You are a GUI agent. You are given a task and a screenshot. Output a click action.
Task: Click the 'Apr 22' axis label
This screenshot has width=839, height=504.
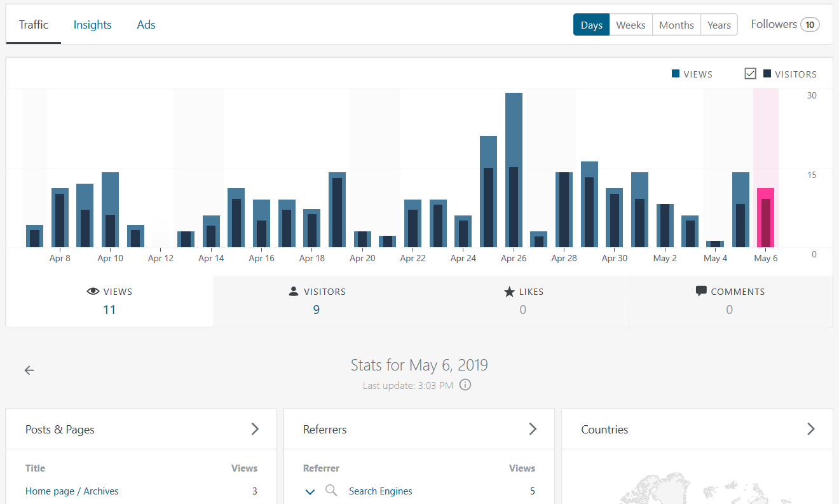[x=413, y=258]
